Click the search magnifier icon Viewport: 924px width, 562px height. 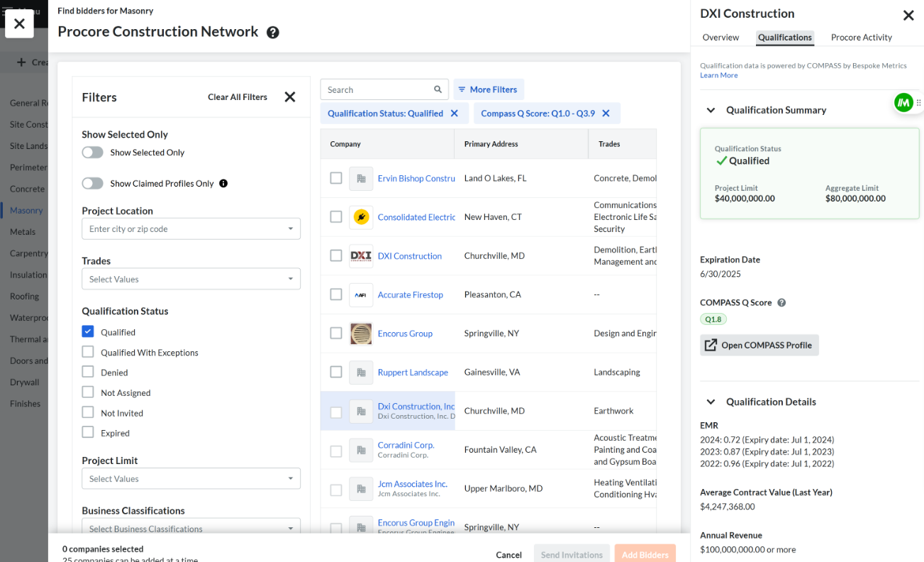click(436, 89)
